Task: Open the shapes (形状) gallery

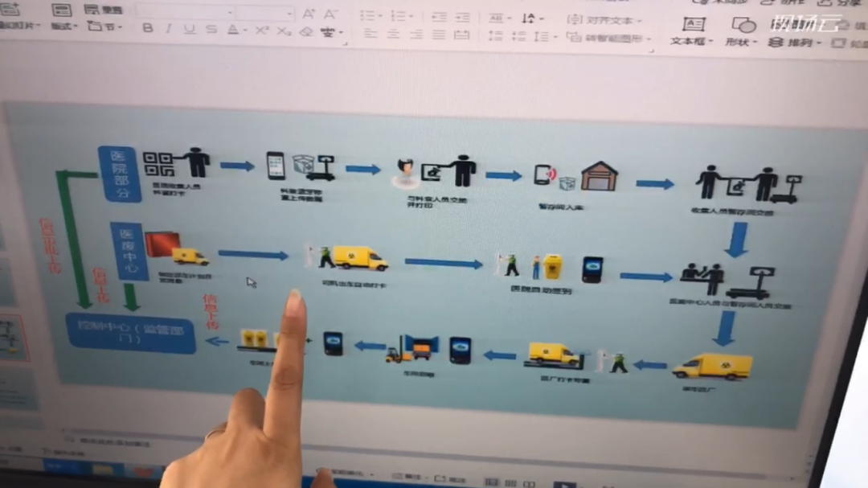Action: click(741, 32)
